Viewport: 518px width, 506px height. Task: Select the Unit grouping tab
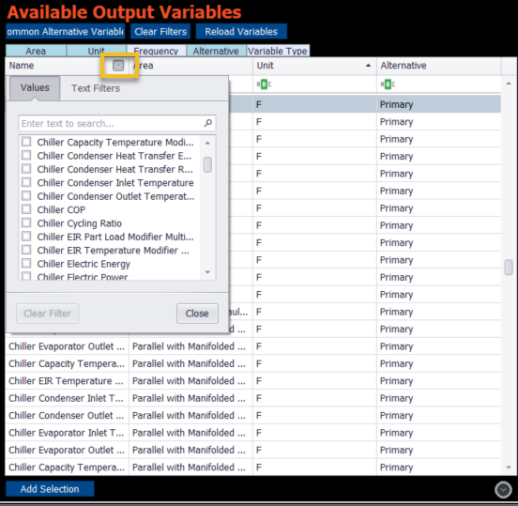point(96,51)
